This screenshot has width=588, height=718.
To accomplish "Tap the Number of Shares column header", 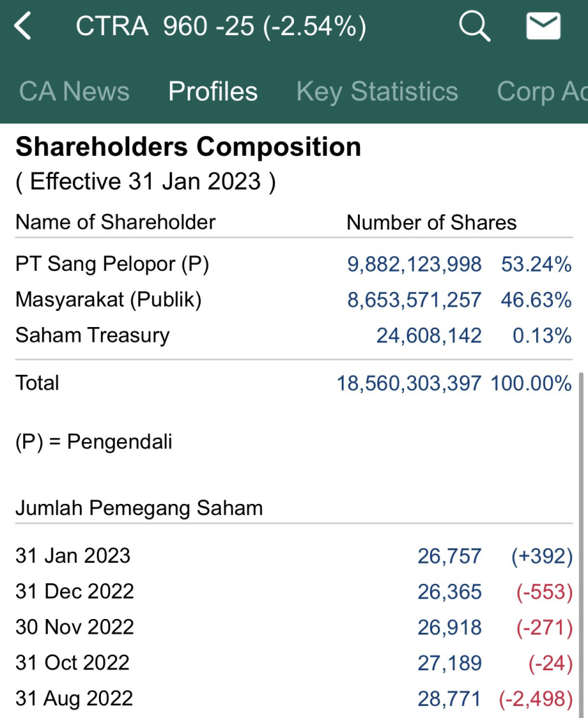I will [431, 222].
